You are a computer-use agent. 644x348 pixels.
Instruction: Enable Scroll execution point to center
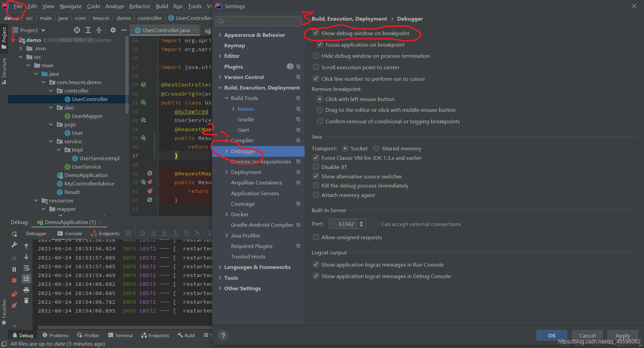click(x=316, y=67)
